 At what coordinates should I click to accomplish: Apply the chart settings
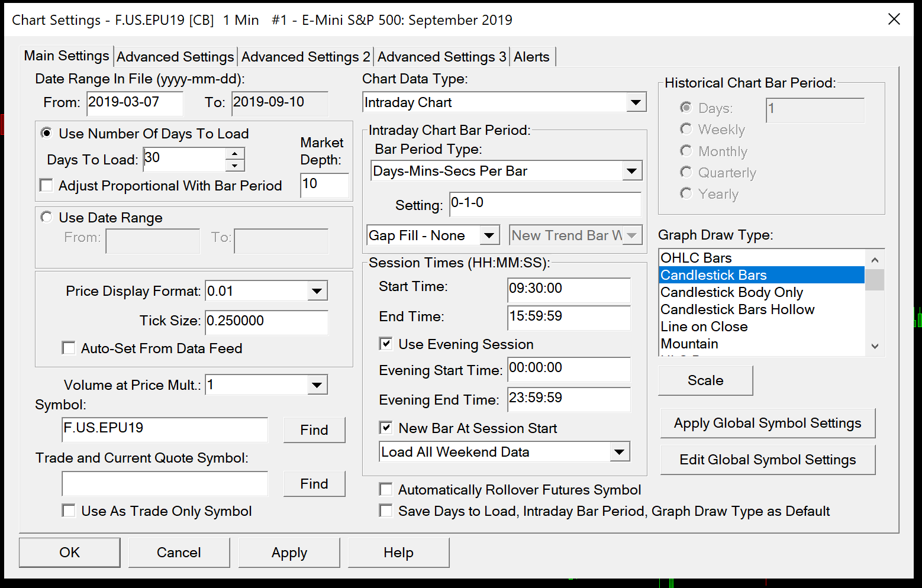point(289,553)
